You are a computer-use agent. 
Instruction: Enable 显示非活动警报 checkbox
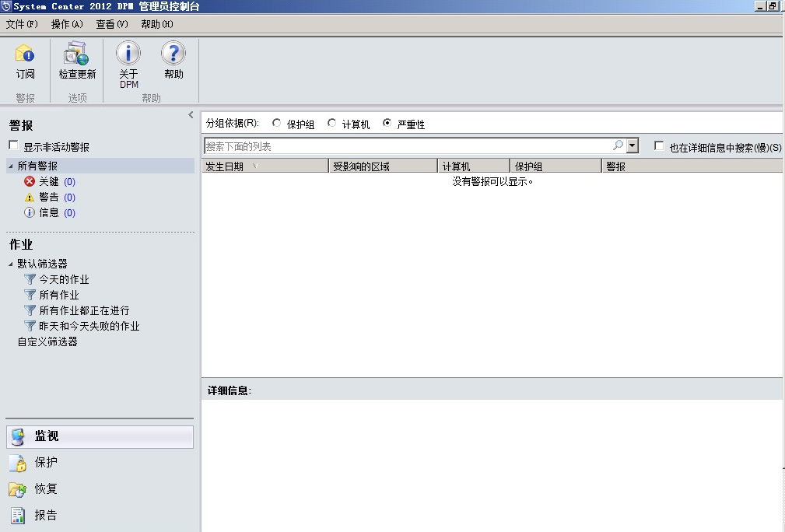coord(13,145)
